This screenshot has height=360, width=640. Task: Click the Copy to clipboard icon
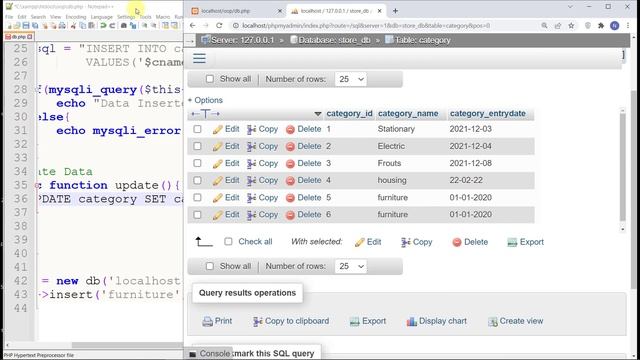pos(258,322)
